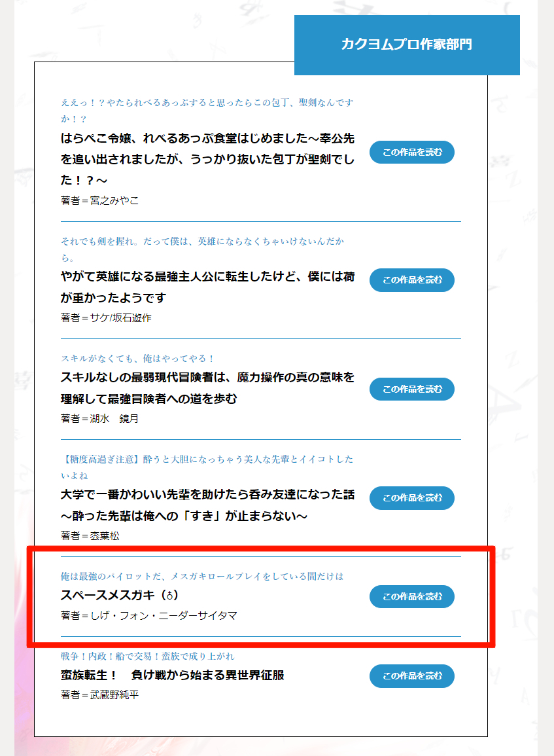Click catchphrase 戦争！内政！船で交易！
Screen dimensions: 554x756
pos(147,657)
